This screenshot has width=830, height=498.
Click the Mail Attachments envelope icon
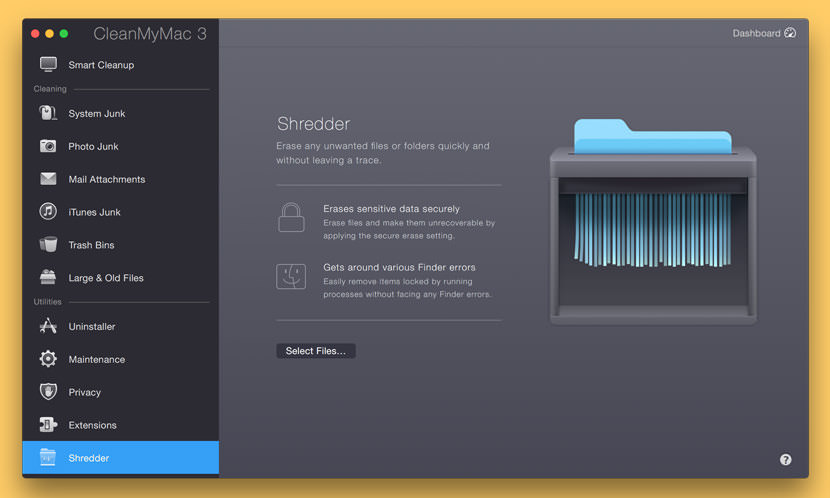coord(48,179)
